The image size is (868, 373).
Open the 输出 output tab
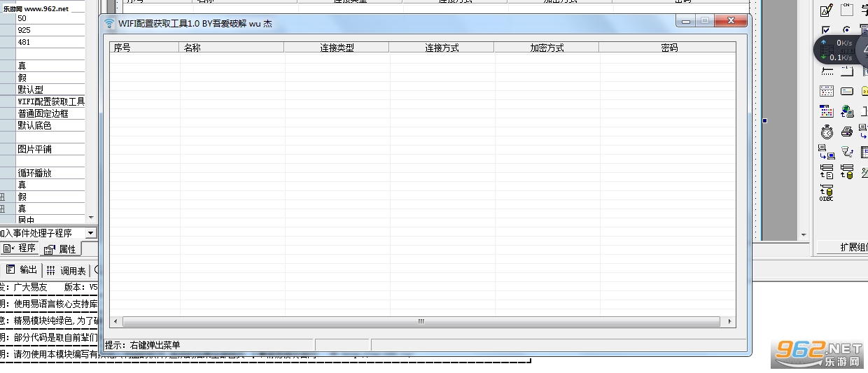coord(22,270)
